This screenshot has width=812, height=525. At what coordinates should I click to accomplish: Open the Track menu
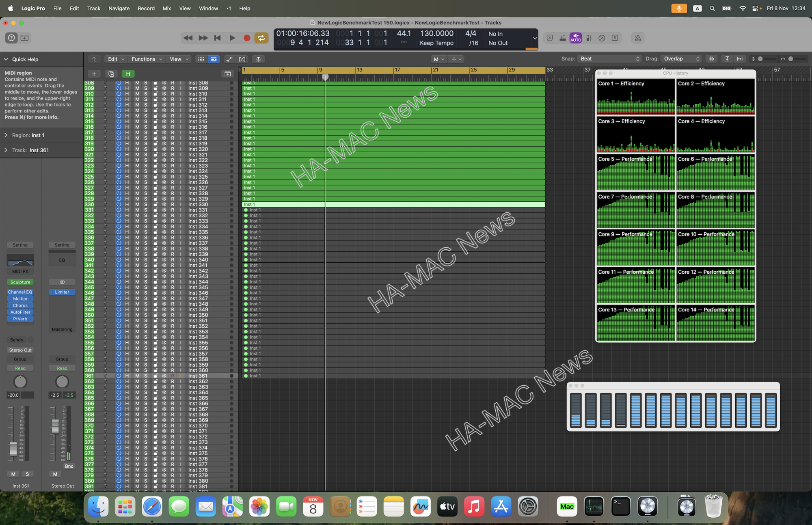click(x=93, y=8)
